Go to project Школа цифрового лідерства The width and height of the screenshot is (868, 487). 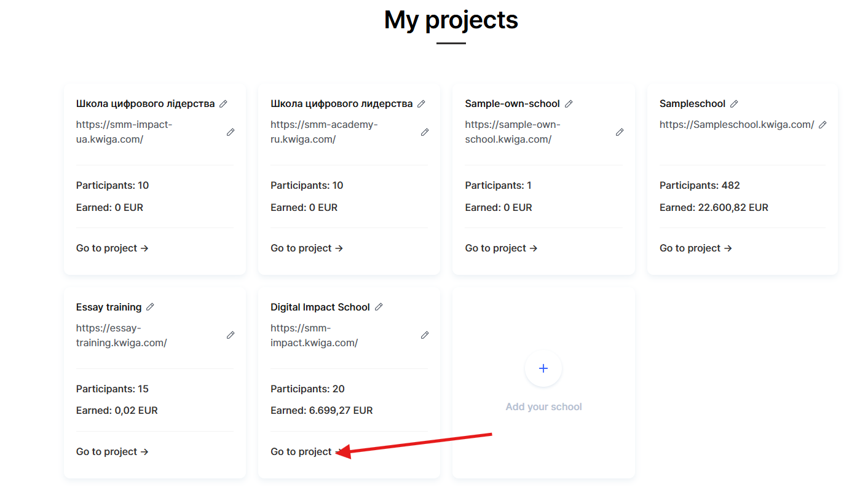[x=112, y=248]
